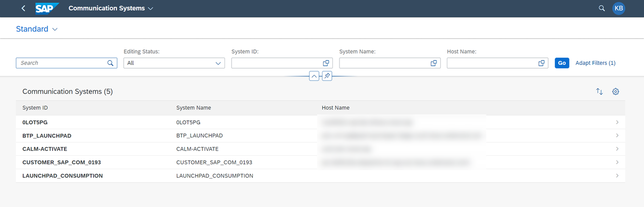This screenshot has height=207, width=644.
Task: Open row arrow for CALM-ACTIVATE
Action: pyautogui.click(x=617, y=149)
